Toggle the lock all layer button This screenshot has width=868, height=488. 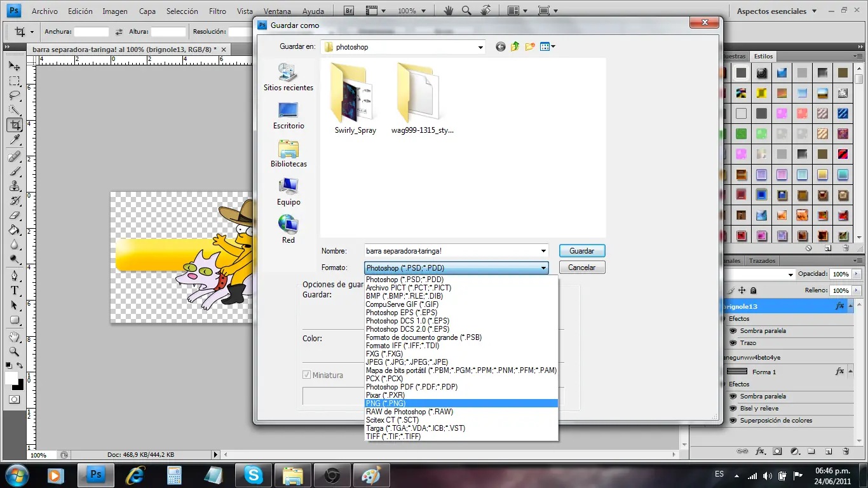[754, 290]
